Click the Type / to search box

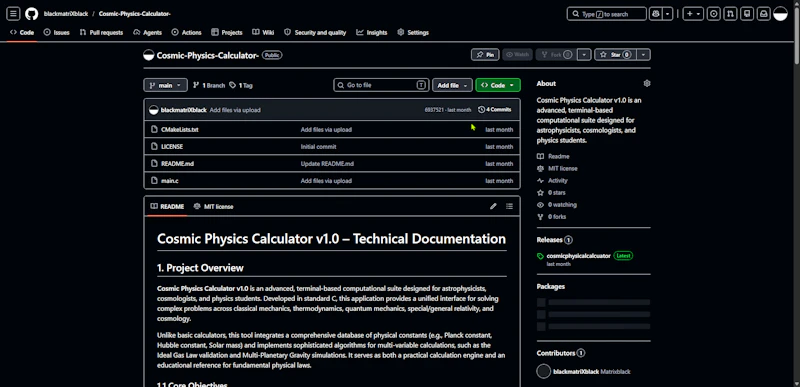tap(607, 14)
